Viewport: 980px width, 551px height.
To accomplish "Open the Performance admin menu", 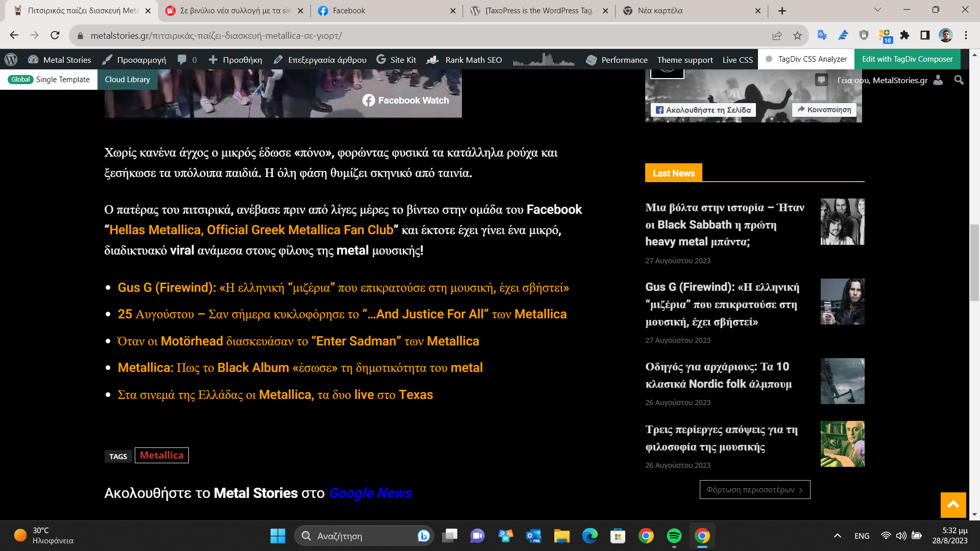I will click(617, 60).
